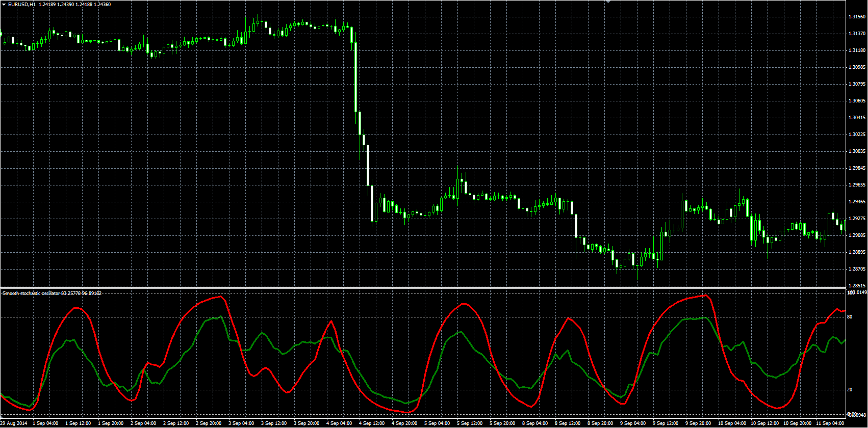This screenshot has height=428, width=868.
Task: Click the 1.30795 price axis label
Action: 857,84
